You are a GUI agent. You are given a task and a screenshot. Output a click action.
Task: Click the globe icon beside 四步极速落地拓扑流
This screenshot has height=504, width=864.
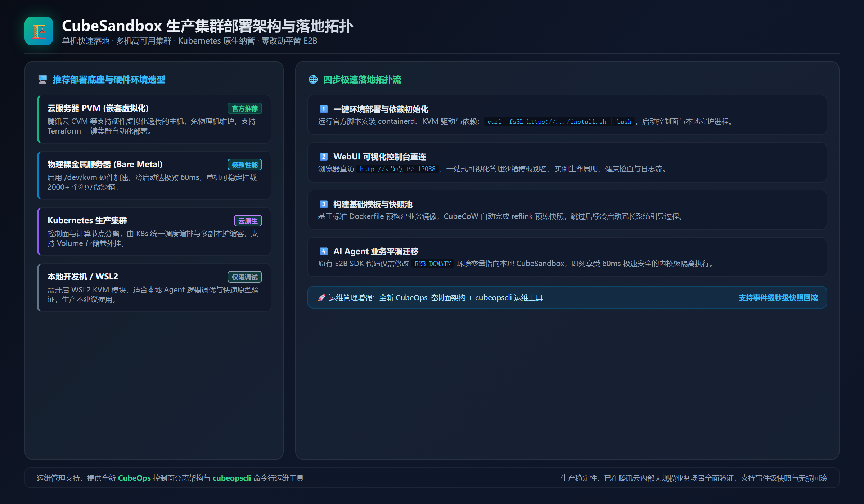pyautogui.click(x=313, y=80)
